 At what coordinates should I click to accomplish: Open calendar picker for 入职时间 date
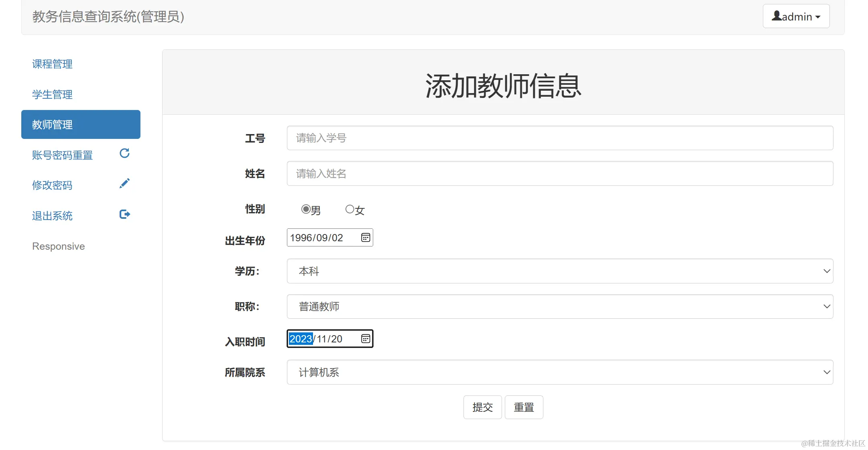coord(365,339)
